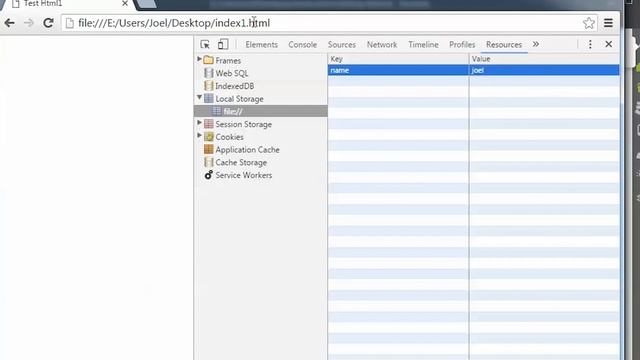Click the Web SQL database icon
This screenshot has height=360, width=640.
[209, 73]
